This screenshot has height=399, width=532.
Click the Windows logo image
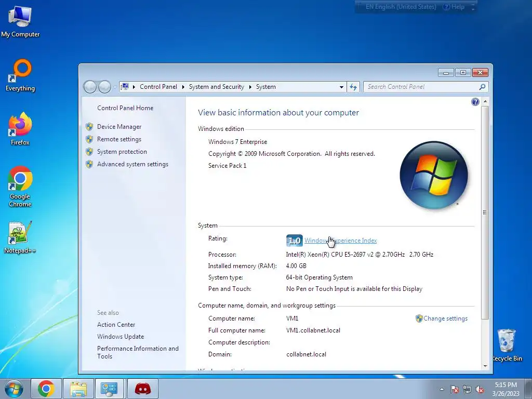[434, 175]
